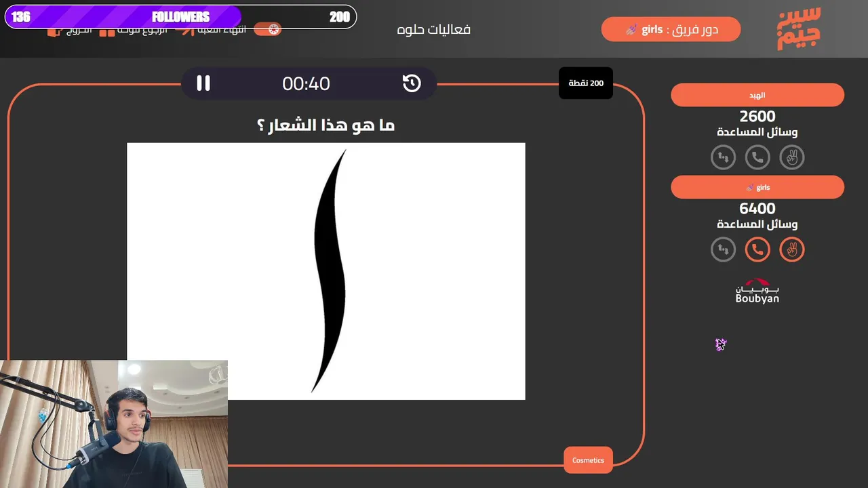Use girls team's two-fingers helper icon
868x488 pixels.
[x=791, y=250]
